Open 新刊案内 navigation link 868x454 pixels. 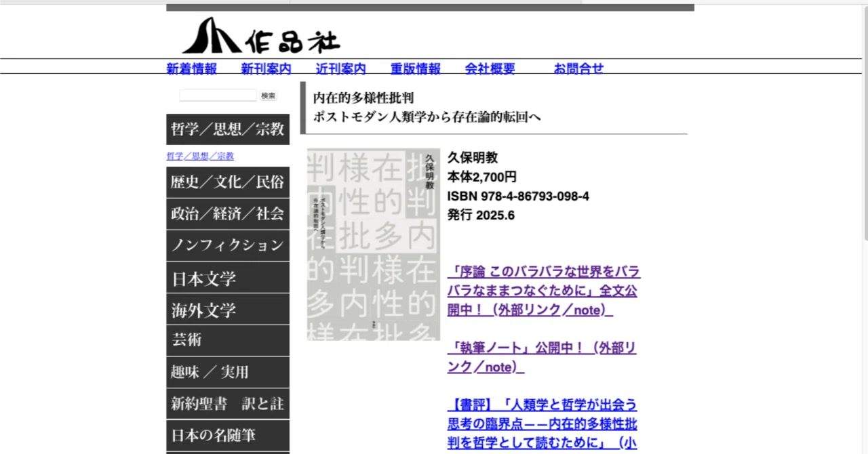267,68
